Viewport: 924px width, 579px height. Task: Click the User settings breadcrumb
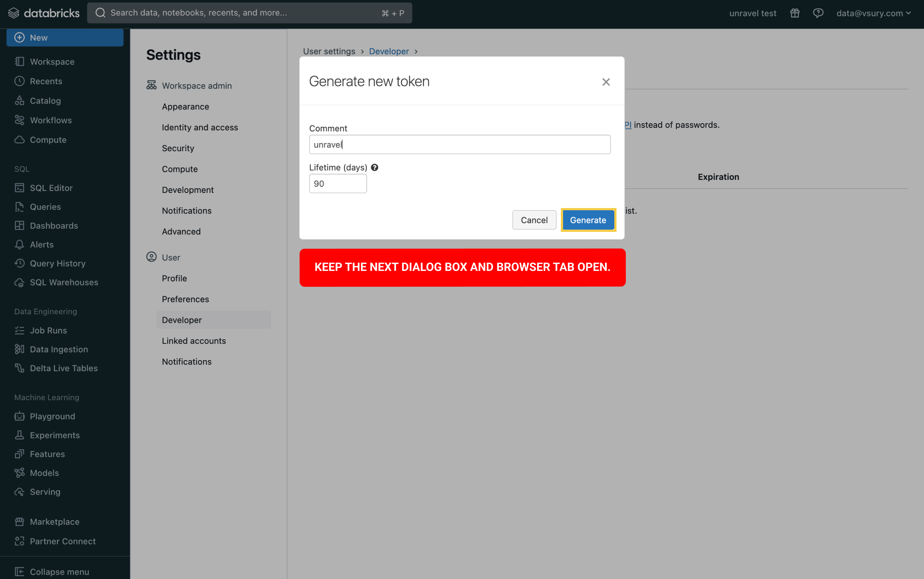pos(329,51)
